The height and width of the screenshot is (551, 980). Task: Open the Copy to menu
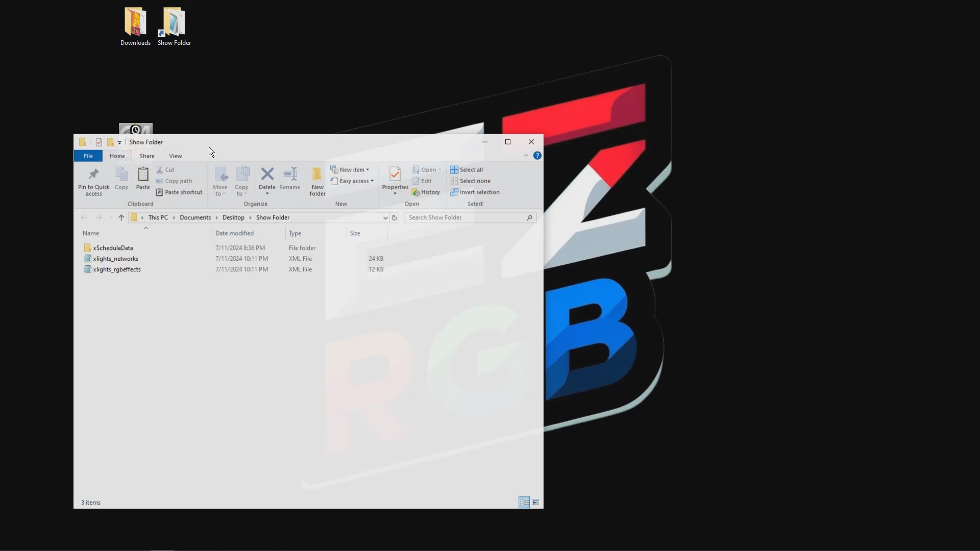(242, 181)
